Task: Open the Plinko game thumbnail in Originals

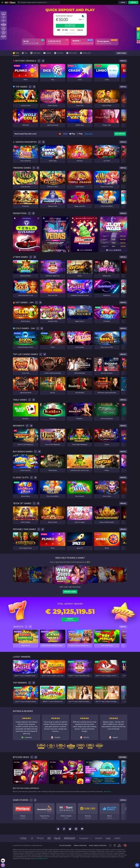Action: (25, 71)
